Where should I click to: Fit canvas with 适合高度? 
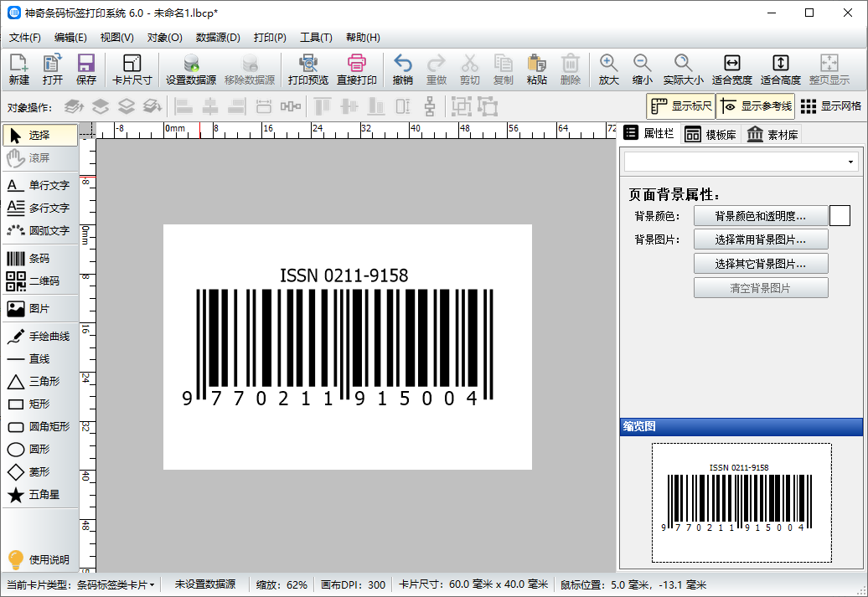781,69
